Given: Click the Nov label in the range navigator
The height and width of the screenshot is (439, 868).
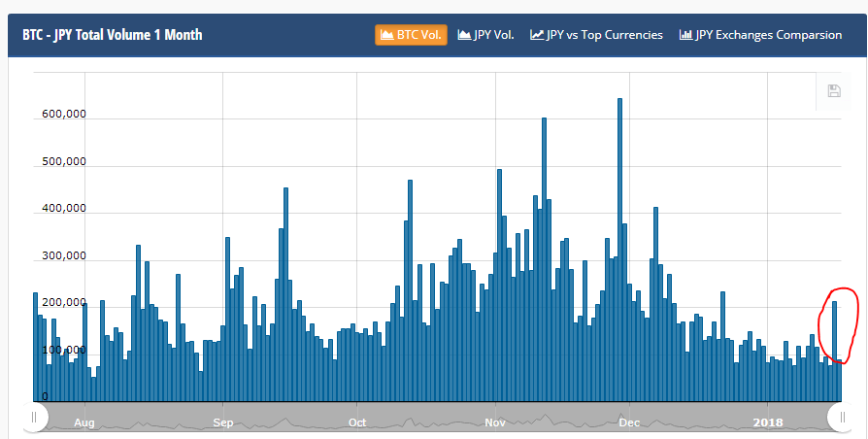Looking at the screenshot, I should pyautogui.click(x=495, y=422).
